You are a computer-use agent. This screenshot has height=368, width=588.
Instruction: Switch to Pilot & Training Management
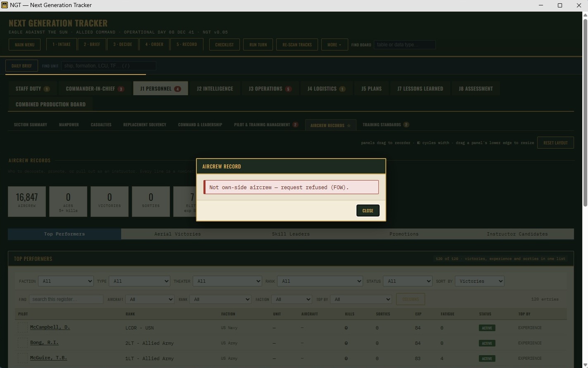coord(266,125)
